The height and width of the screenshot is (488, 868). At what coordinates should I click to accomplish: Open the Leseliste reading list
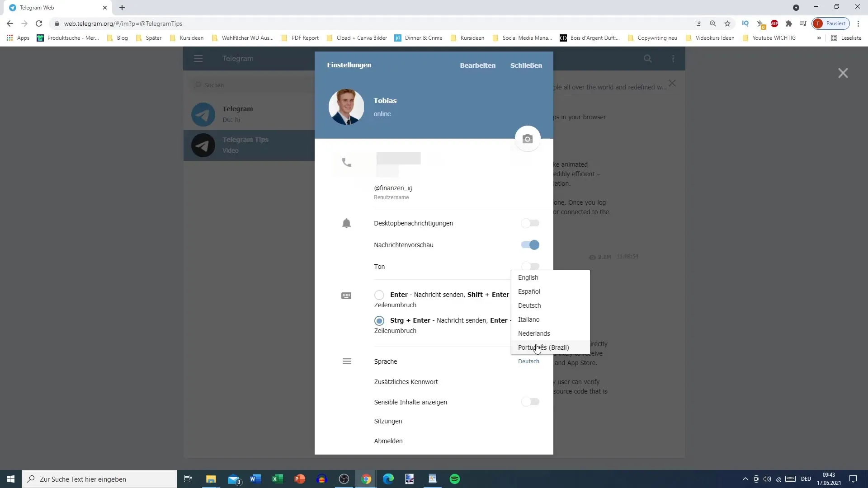[x=846, y=38]
